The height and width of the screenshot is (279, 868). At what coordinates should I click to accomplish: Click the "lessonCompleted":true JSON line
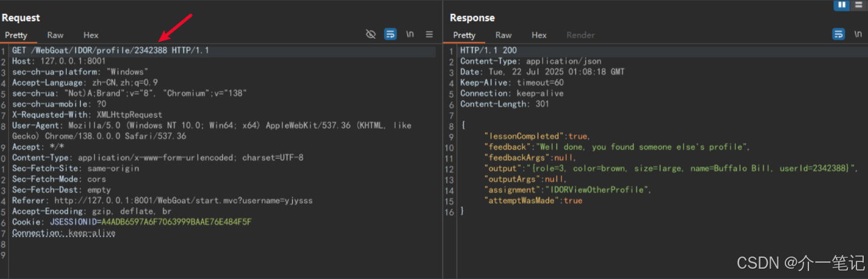tap(537, 136)
